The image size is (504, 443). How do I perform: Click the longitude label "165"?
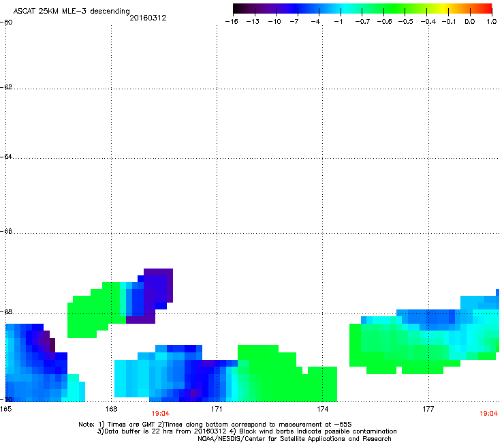(x=6, y=409)
